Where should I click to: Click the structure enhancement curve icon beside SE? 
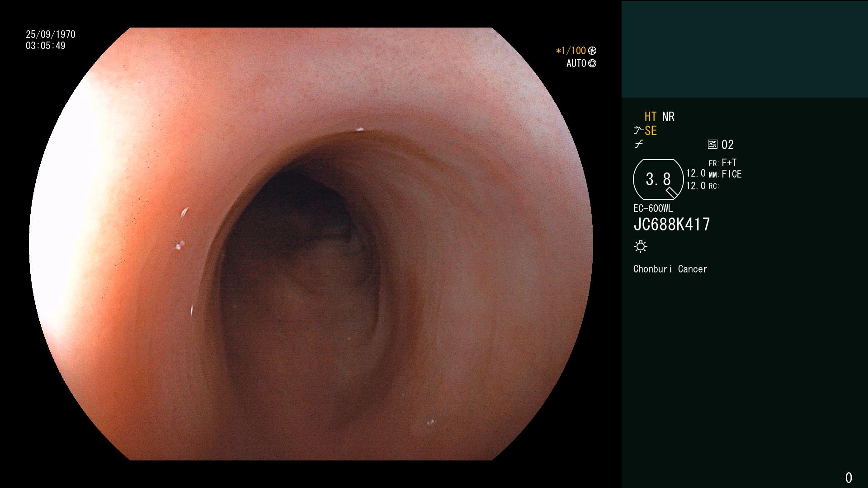pyautogui.click(x=638, y=131)
